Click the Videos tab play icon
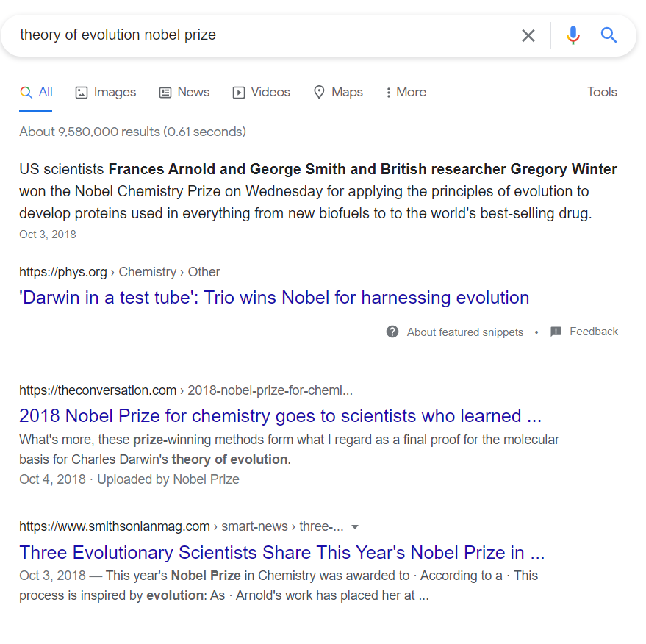The height and width of the screenshot is (644, 646). point(239,93)
